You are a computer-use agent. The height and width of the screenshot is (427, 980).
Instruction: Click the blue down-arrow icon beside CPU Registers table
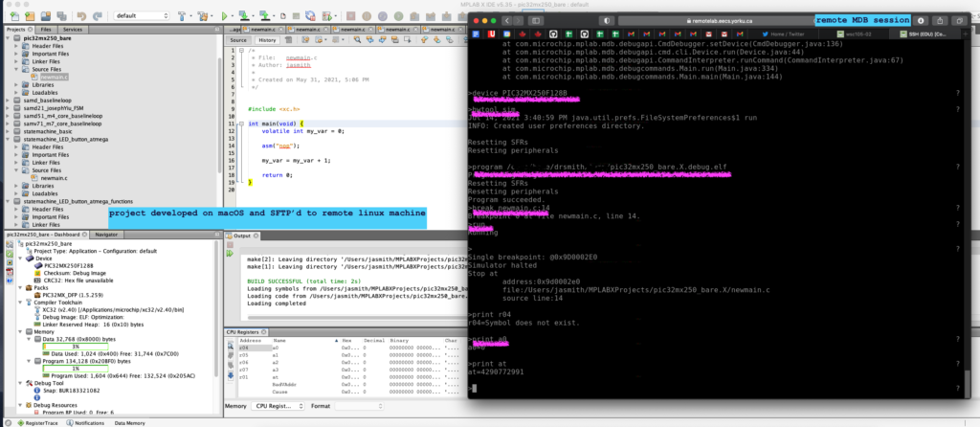[231, 376]
